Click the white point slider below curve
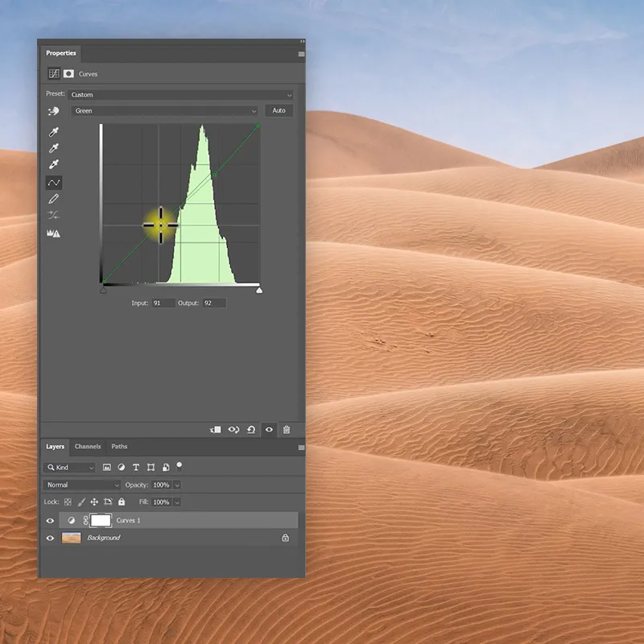 (x=259, y=289)
